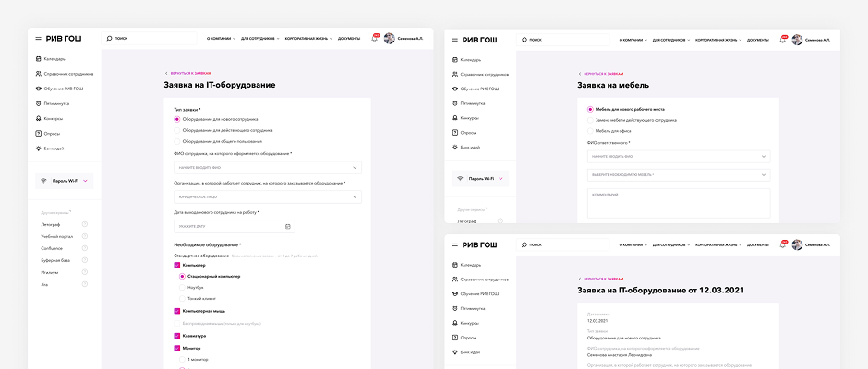Select the Ноутбук radio option
The width and height of the screenshot is (868, 369).
pyautogui.click(x=181, y=287)
